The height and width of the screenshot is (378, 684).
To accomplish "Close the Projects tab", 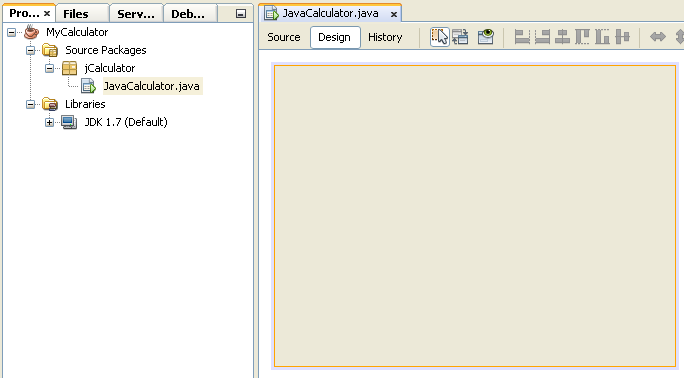I will [x=47, y=14].
